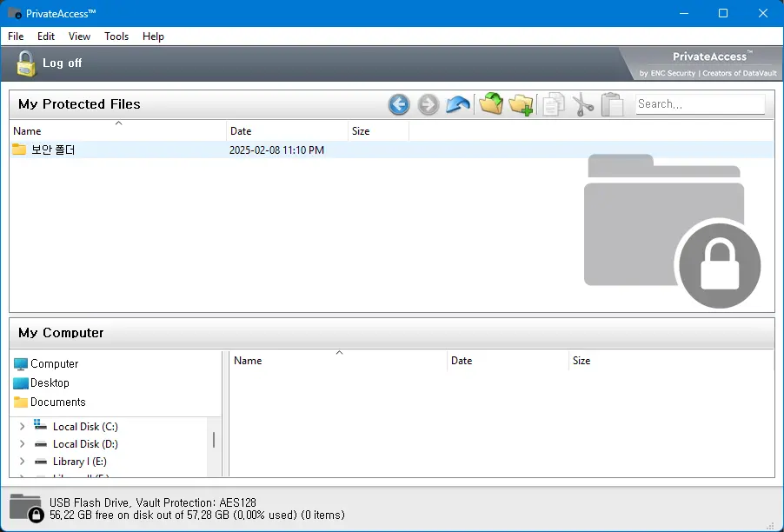Open the Edit menu
Image resolution: width=784 pixels, height=532 pixels.
[x=46, y=37]
